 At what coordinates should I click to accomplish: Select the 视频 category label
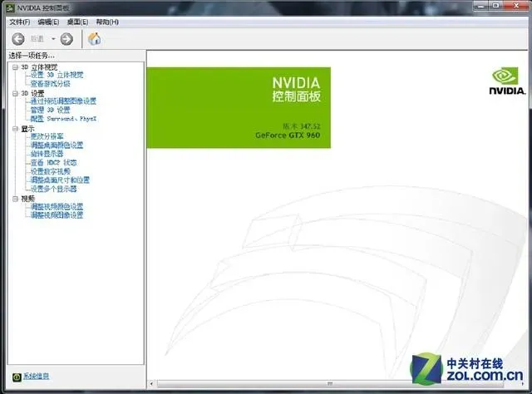tap(27, 199)
